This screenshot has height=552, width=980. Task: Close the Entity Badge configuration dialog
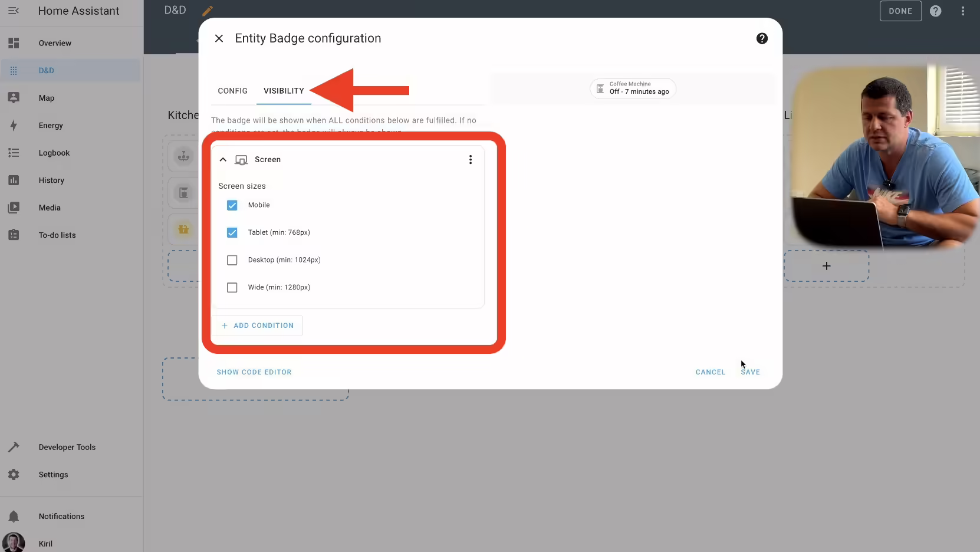tap(219, 38)
